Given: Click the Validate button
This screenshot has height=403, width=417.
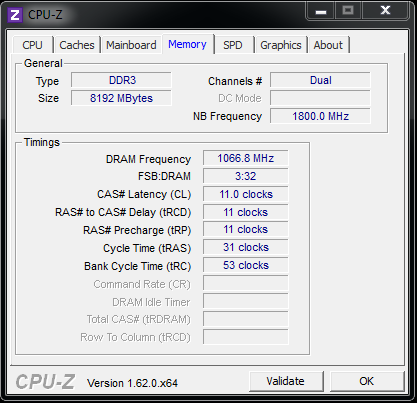Looking at the screenshot, I should (286, 381).
